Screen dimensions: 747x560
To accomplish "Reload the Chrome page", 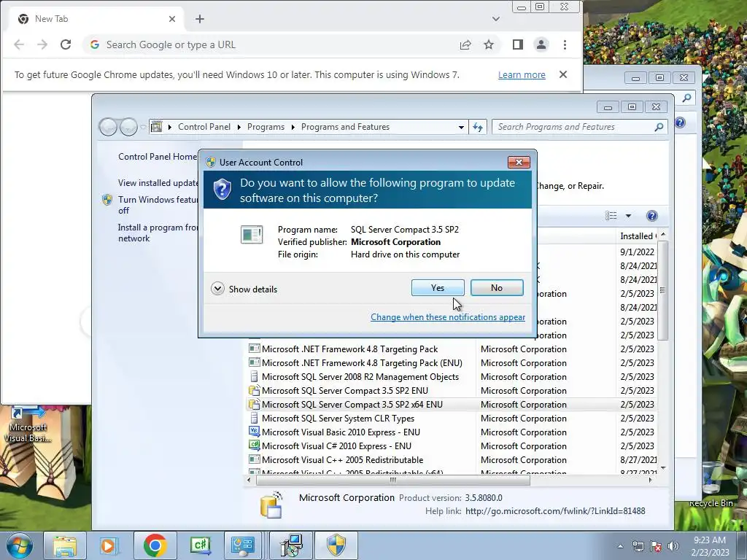I will (x=66, y=44).
